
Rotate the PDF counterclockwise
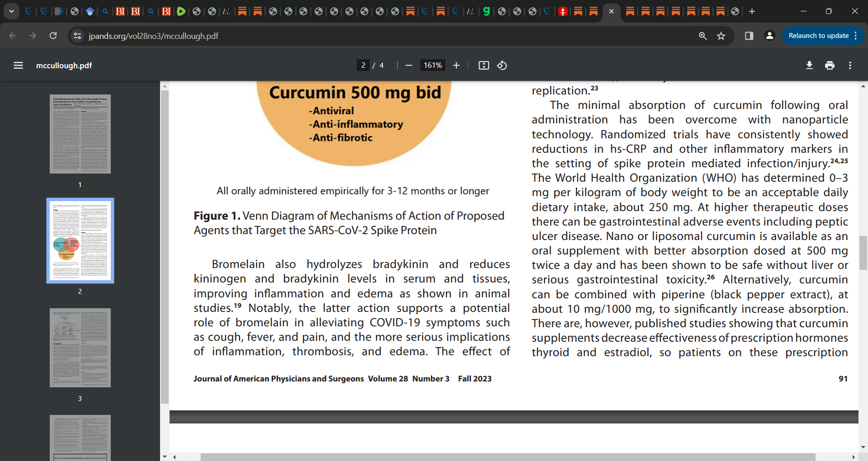[x=502, y=66]
